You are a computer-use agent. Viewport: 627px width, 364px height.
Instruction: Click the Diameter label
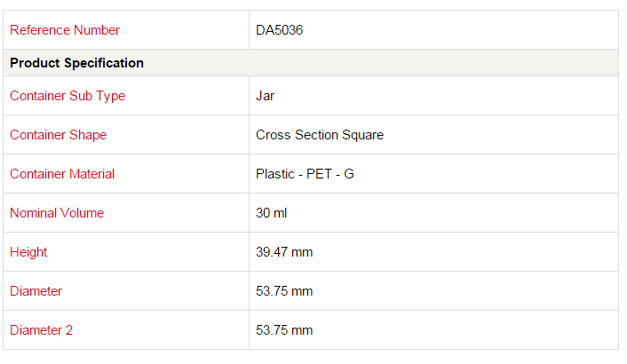click(36, 291)
